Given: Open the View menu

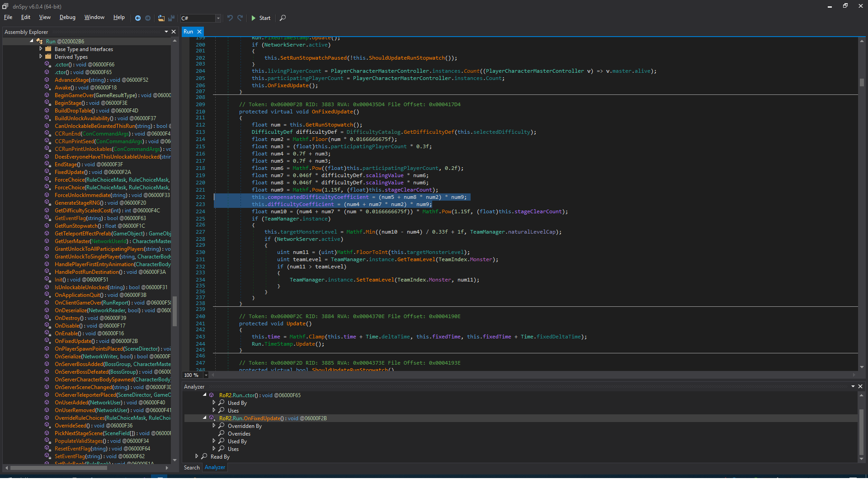Looking at the screenshot, I should click(45, 17).
